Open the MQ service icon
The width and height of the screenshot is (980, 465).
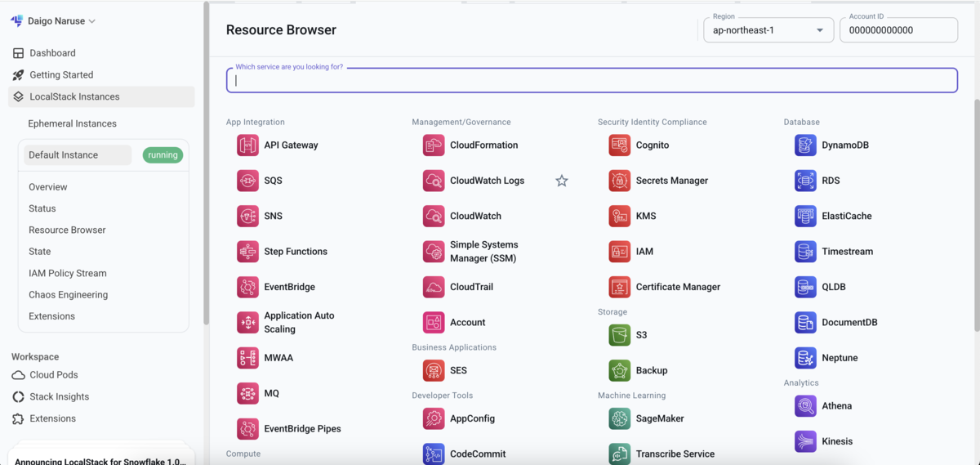[247, 393]
